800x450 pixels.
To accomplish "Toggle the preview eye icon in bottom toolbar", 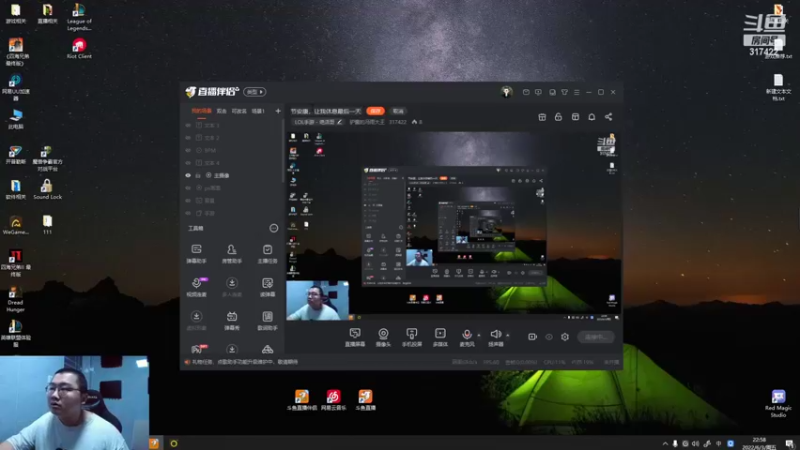I will tap(549, 337).
